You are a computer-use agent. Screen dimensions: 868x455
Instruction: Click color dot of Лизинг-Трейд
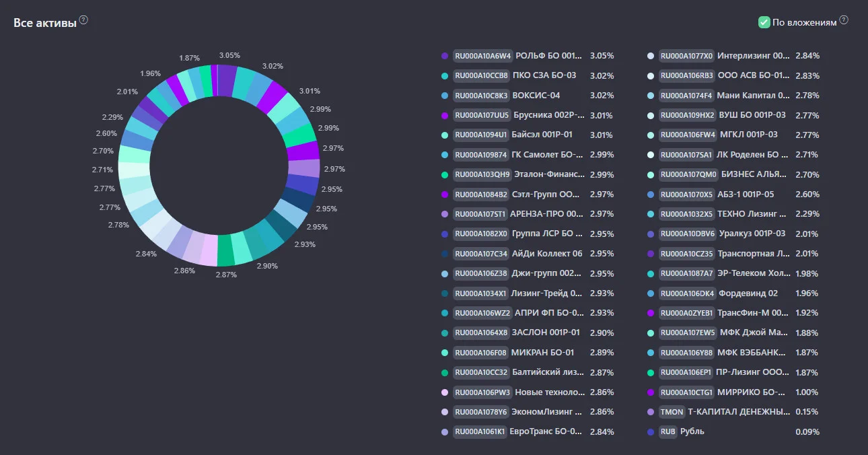click(445, 293)
